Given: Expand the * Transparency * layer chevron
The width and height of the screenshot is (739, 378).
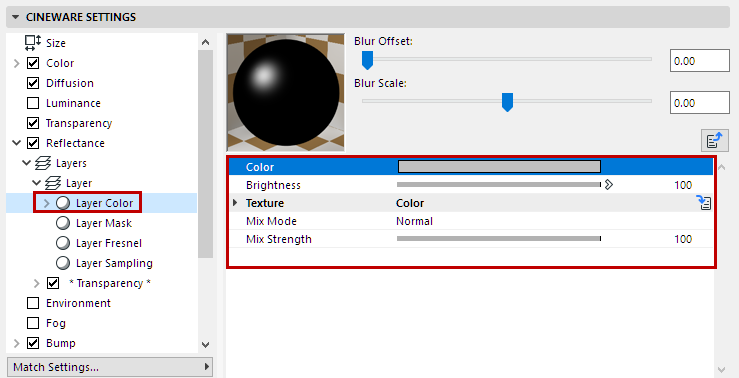Looking at the screenshot, I should (x=37, y=283).
